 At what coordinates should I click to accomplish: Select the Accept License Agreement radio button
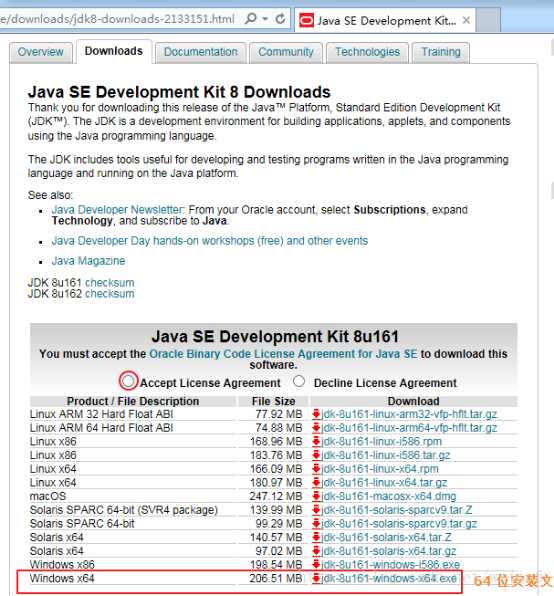(x=128, y=381)
